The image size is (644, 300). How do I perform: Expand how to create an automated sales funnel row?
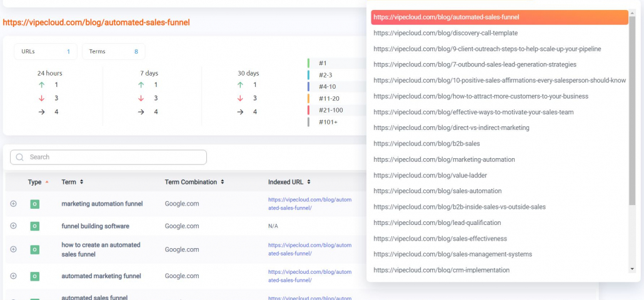[x=13, y=249]
